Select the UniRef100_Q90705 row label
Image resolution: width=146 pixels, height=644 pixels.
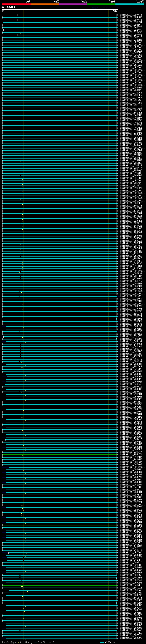tap(131, 58)
